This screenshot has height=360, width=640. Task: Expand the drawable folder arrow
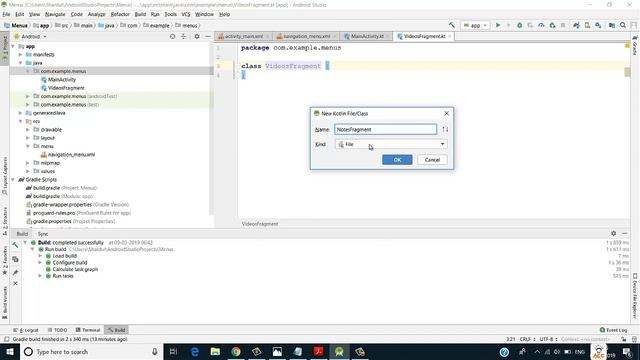(x=28, y=129)
